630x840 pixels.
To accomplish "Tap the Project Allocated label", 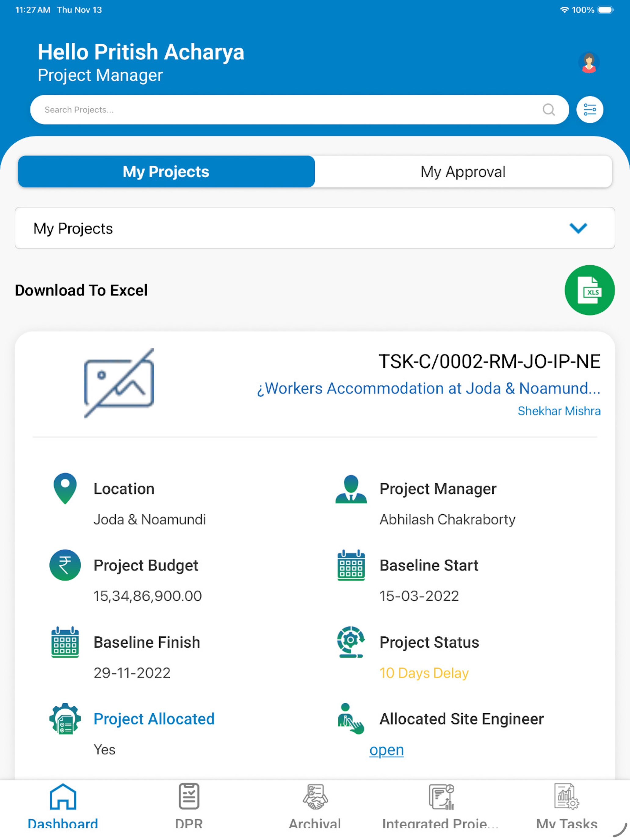I will (154, 719).
